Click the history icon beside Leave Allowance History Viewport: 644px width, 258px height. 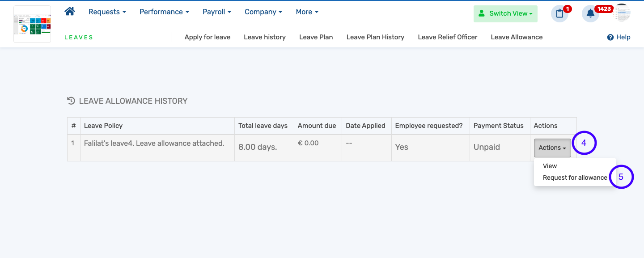(x=71, y=101)
